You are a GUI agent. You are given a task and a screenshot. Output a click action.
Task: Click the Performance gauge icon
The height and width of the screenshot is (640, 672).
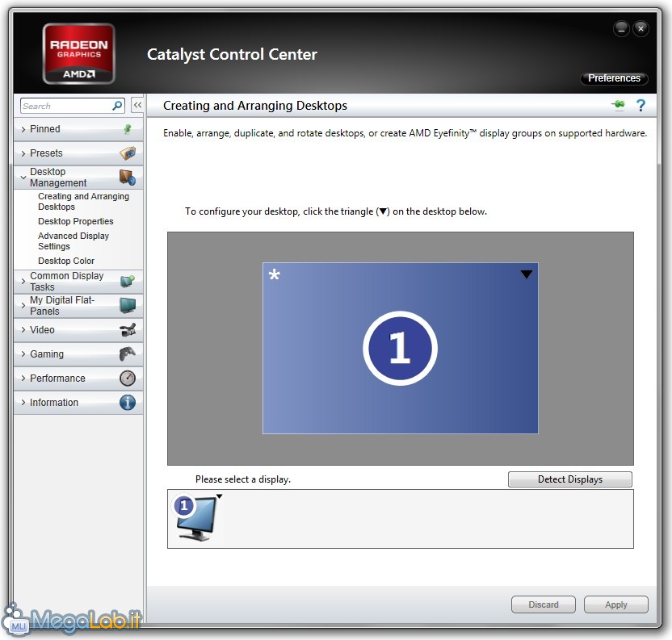click(128, 379)
